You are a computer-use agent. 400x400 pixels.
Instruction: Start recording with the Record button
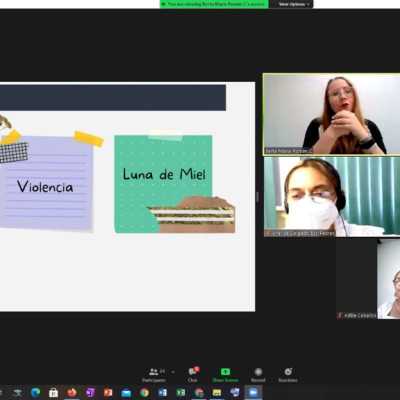(258, 375)
